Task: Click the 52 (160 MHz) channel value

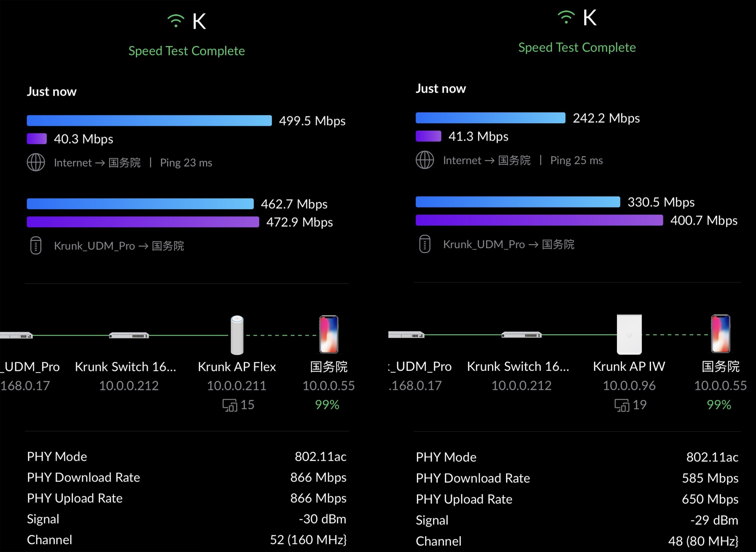Action: (308, 540)
